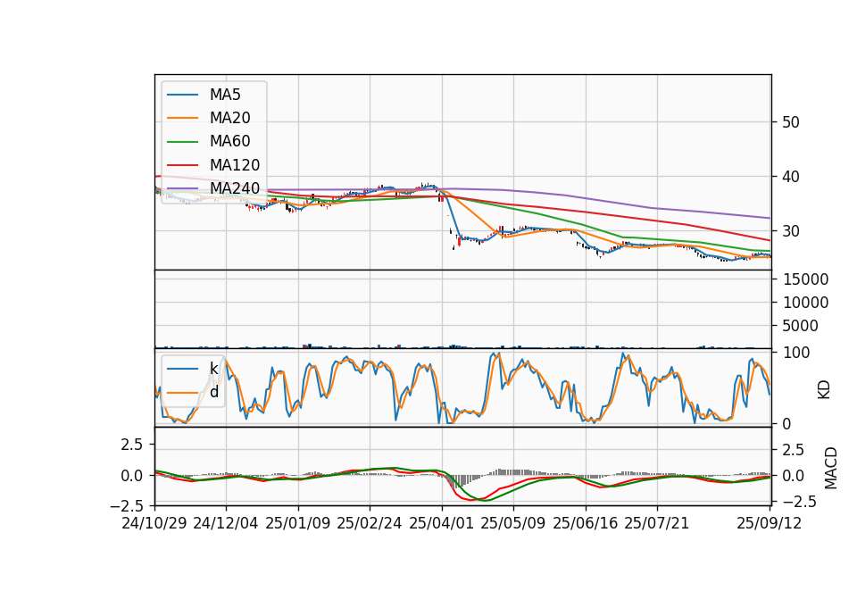Image resolution: width=857 pixels, height=616 pixels.
Task: Click the 25/06/16 date label
Action: pos(586,523)
